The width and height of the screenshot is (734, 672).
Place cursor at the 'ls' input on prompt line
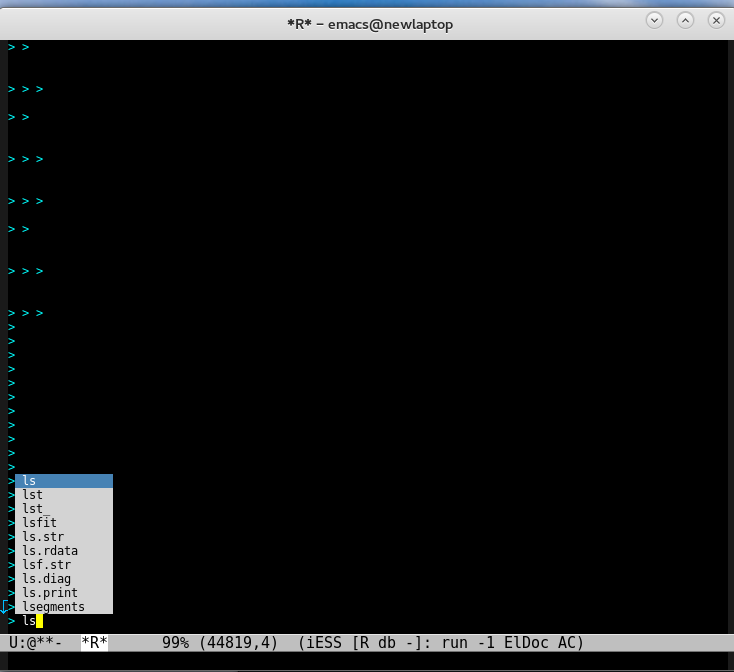[x=29, y=621]
